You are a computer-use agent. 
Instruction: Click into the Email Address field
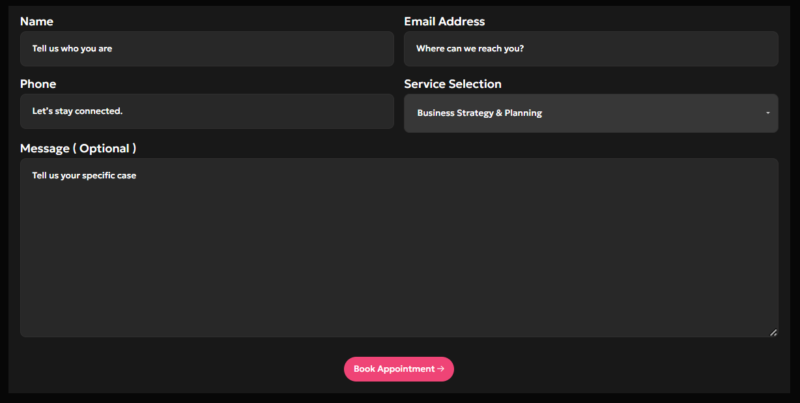click(x=591, y=49)
